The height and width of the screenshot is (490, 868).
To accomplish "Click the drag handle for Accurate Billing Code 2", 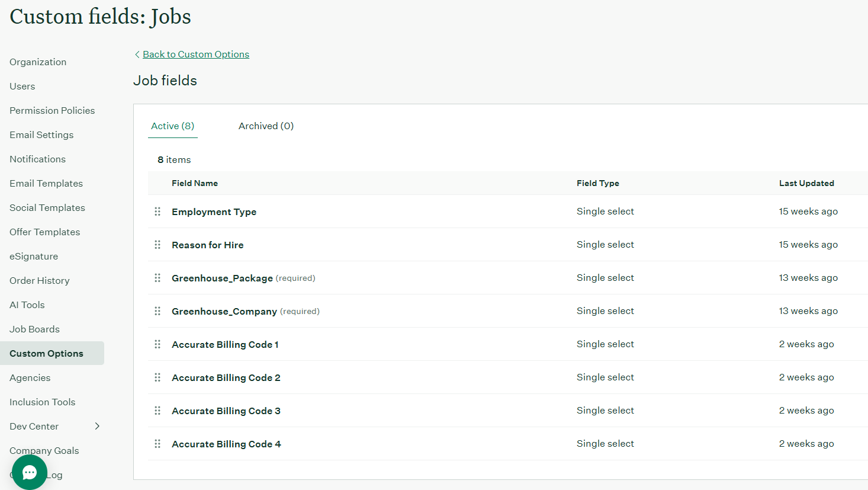I will [157, 377].
